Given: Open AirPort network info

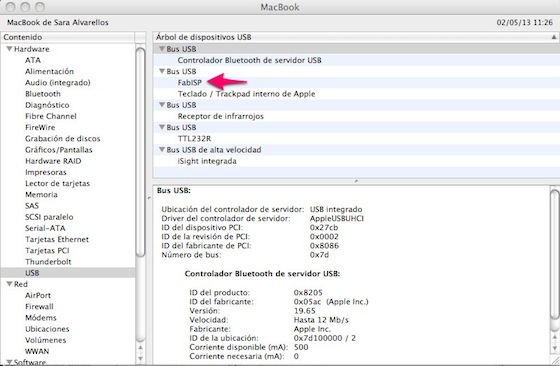Looking at the screenshot, I should pos(38,295).
